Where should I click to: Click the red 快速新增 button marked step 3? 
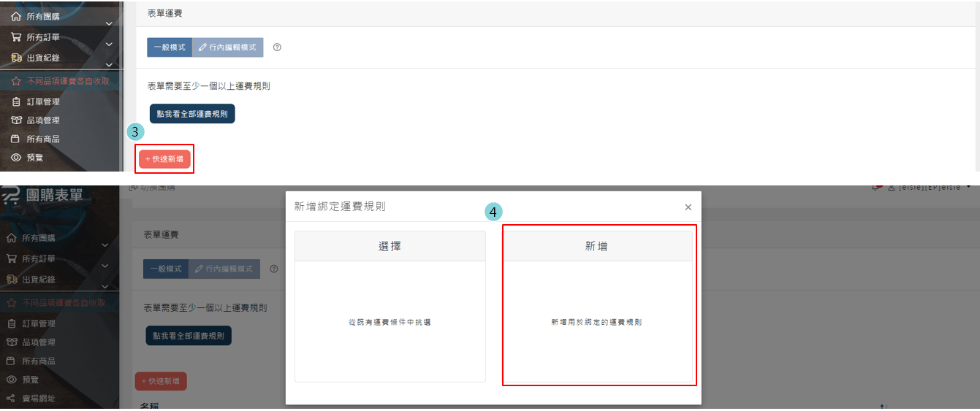click(x=164, y=158)
